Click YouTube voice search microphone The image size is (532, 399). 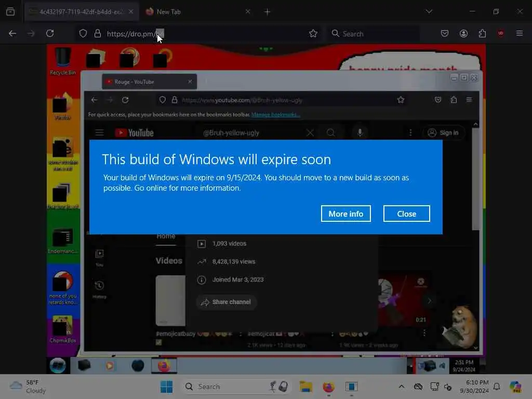[x=360, y=132]
